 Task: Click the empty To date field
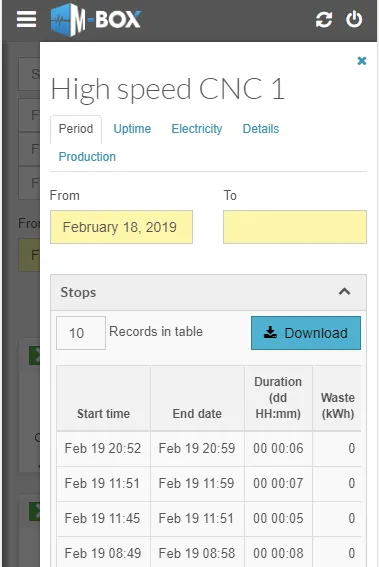pyautogui.click(x=295, y=227)
